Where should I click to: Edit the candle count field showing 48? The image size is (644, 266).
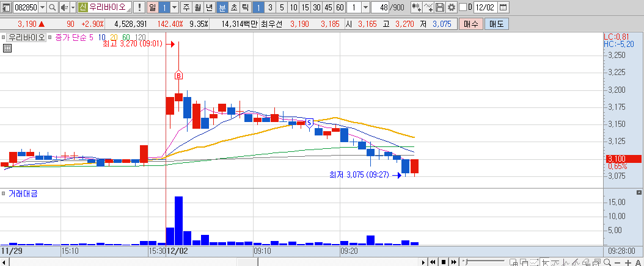(x=379, y=7)
